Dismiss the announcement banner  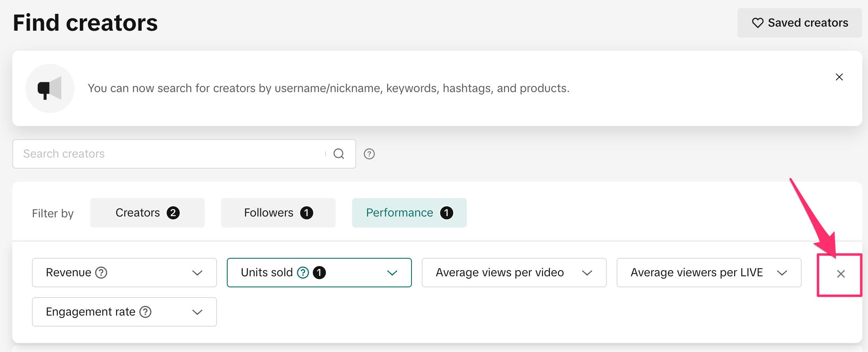(x=839, y=77)
